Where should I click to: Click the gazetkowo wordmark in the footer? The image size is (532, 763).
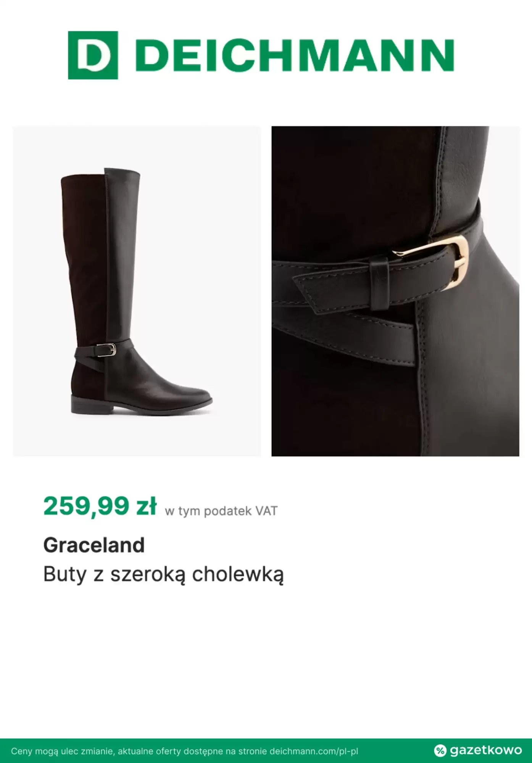485,750
